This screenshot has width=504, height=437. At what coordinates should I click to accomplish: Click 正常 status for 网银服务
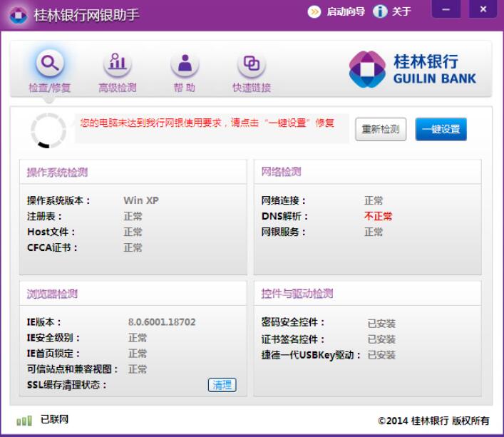pos(374,232)
